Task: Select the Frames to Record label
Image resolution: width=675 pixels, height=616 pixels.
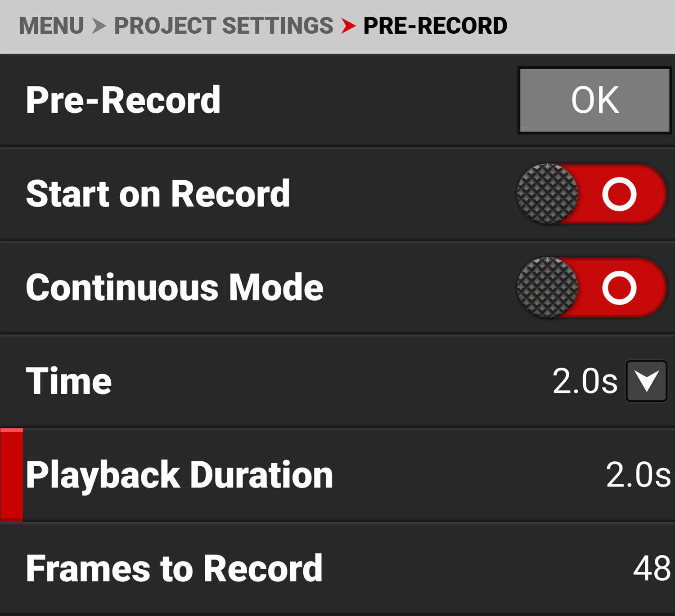Action: pyautogui.click(x=174, y=568)
